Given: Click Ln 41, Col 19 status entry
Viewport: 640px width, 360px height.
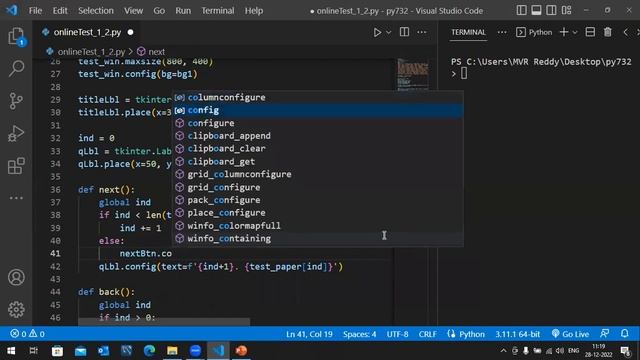Looking at the screenshot, I should [309, 334].
